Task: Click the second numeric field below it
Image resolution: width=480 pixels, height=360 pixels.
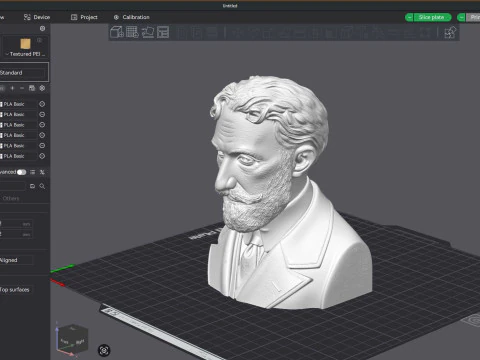Action: pos(16,234)
